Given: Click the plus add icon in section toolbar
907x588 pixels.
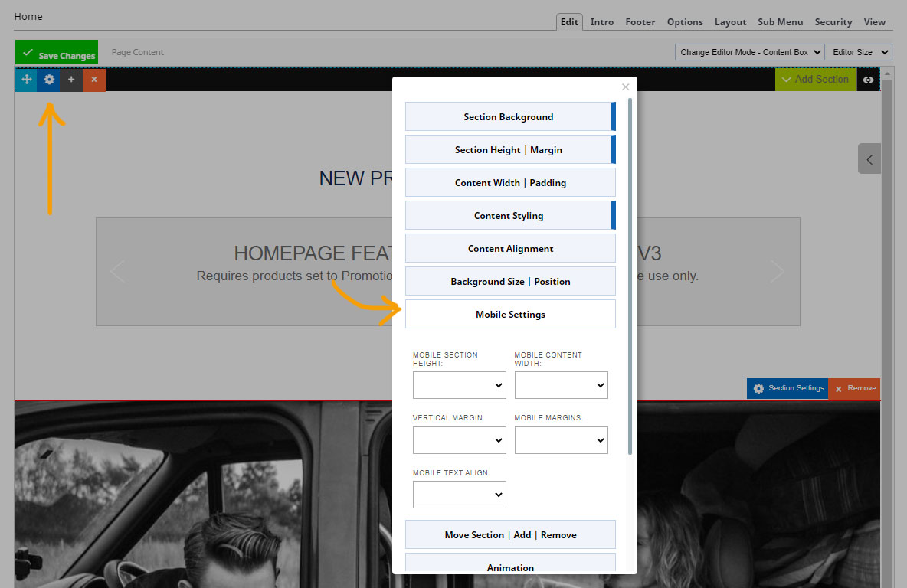Looking at the screenshot, I should pos(71,80).
